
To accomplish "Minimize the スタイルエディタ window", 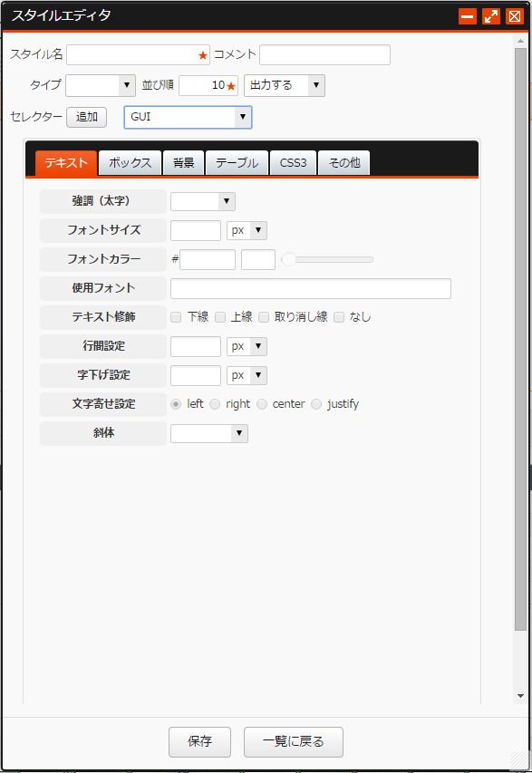I will click(468, 16).
